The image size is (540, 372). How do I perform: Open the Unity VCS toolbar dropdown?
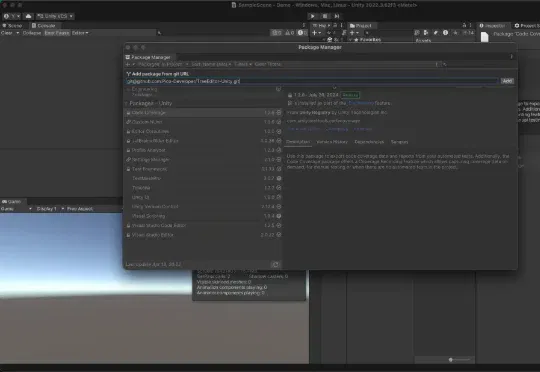click(55, 16)
